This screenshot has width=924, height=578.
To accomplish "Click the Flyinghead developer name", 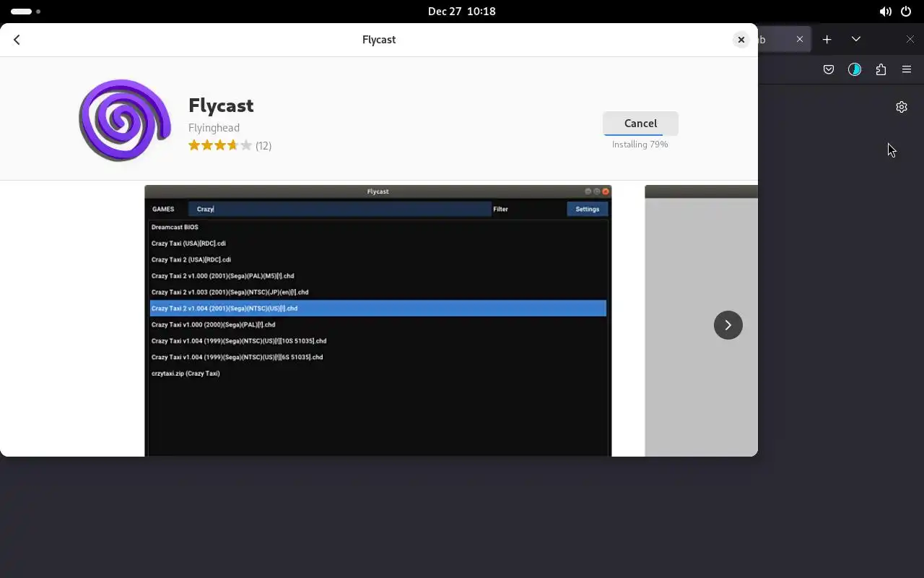I will pos(214,128).
